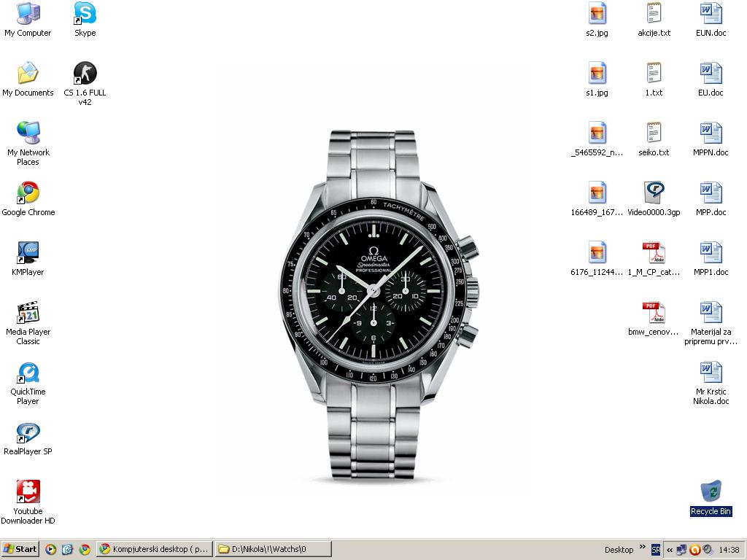Screen dimensions: 747x560
Task: Show hidden system tray icons
Action: (x=669, y=550)
